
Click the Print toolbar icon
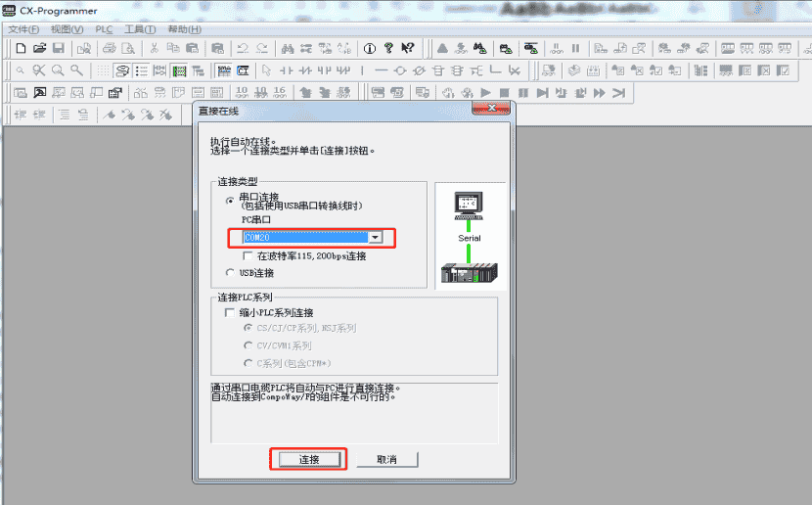click(110, 48)
